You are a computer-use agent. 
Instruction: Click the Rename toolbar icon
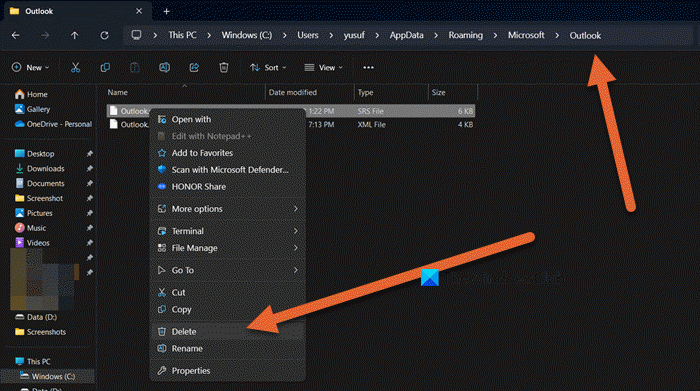coord(164,67)
